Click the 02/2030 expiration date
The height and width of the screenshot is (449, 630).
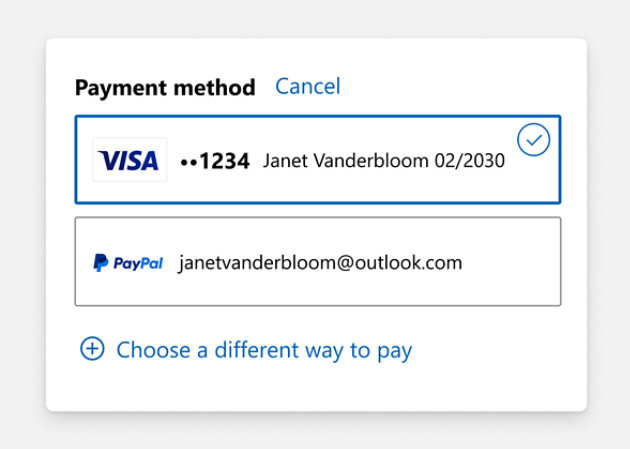point(469,161)
